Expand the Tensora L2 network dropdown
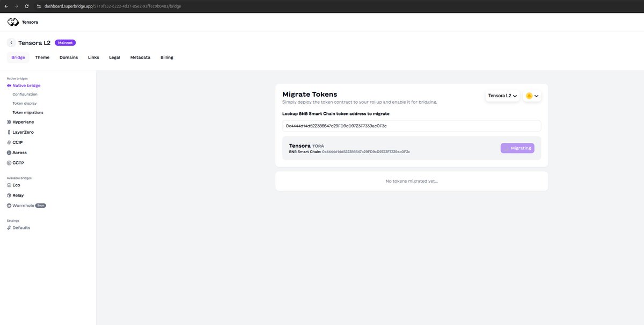 pos(502,96)
